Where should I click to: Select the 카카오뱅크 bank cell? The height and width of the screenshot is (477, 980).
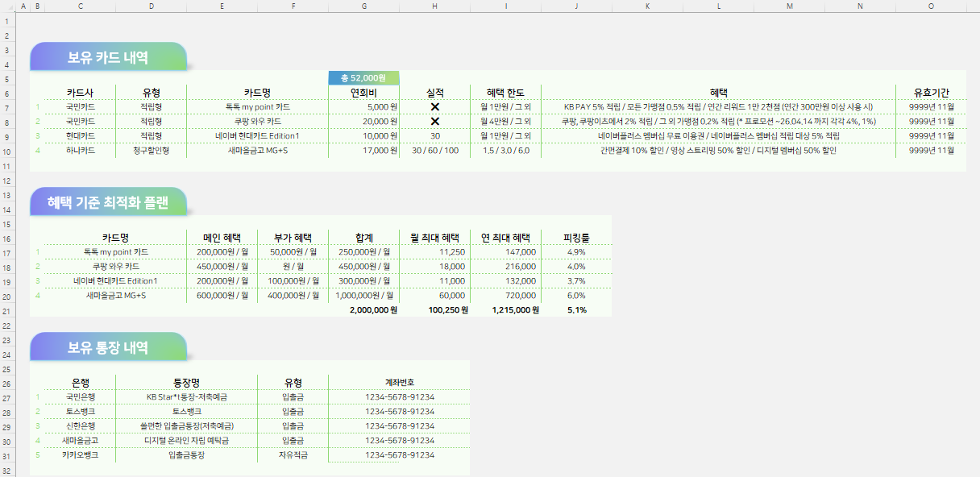tap(80, 455)
